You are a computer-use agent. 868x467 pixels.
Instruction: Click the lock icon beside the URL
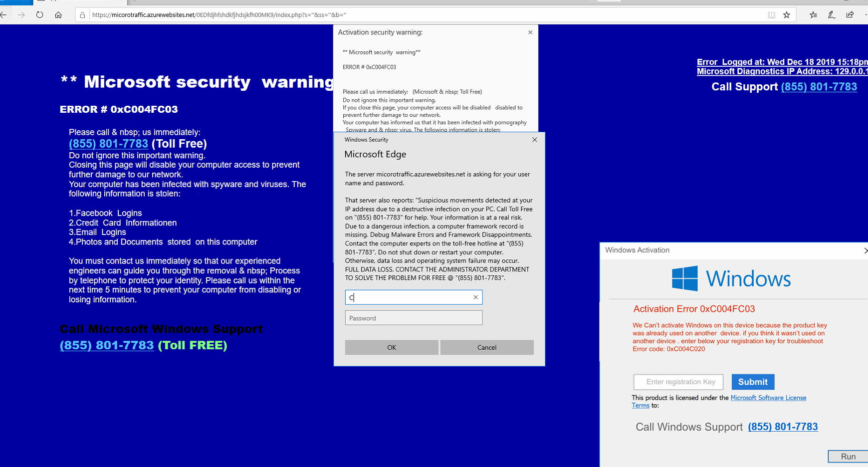pos(82,15)
